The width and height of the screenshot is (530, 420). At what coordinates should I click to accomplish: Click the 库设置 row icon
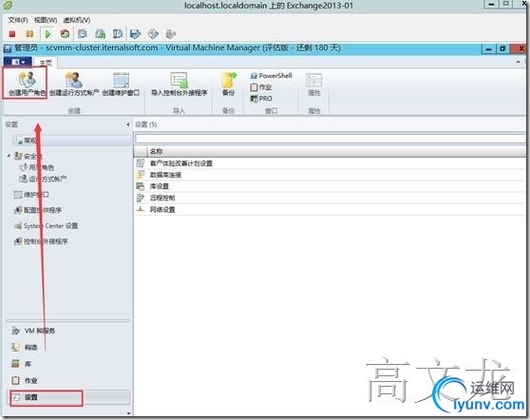(x=141, y=186)
